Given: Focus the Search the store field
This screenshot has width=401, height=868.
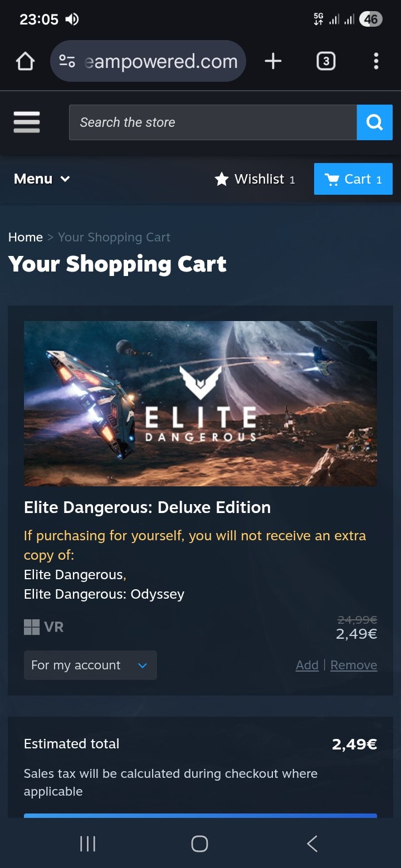Looking at the screenshot, I should coord(213,122).
